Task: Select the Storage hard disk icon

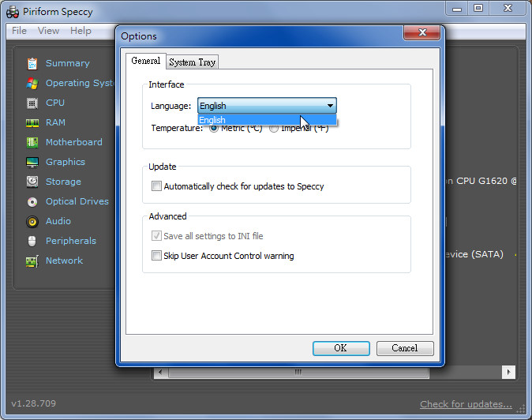Action: point(32,182)
